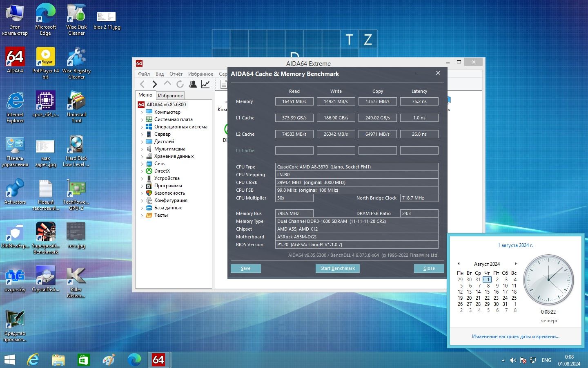
Task: Go to next month in calendar
Action: 515,264
